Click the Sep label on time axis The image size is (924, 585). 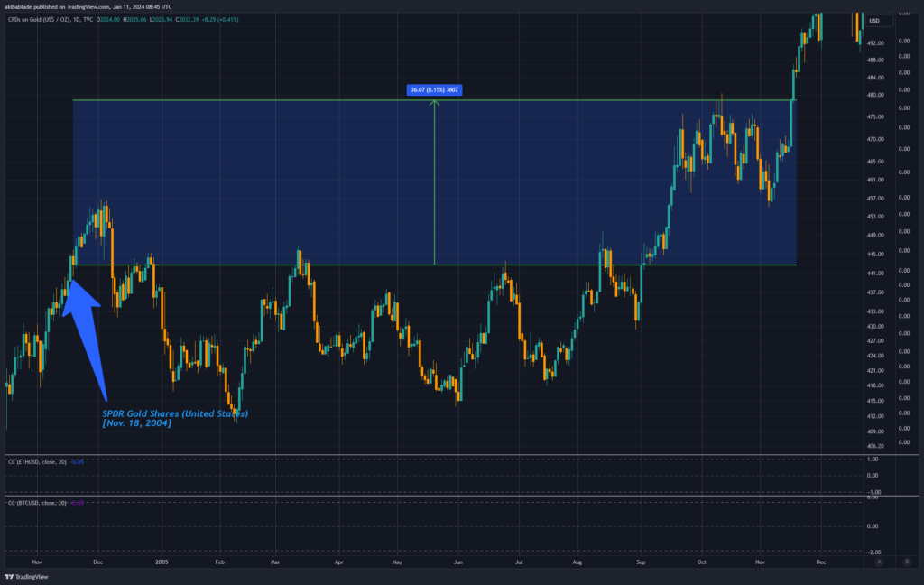click(x=642, y=562)
